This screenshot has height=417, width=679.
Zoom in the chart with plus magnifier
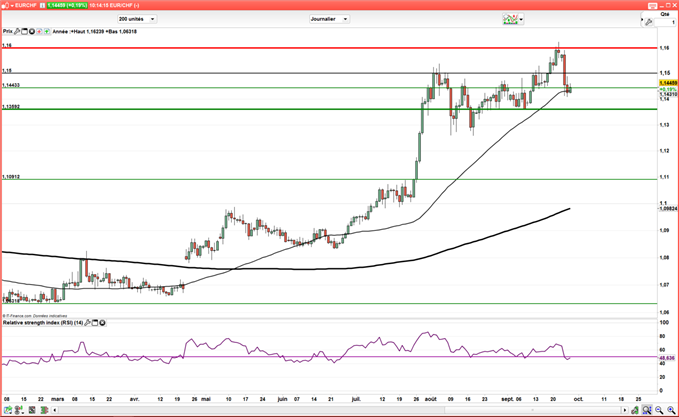[671, 410]
